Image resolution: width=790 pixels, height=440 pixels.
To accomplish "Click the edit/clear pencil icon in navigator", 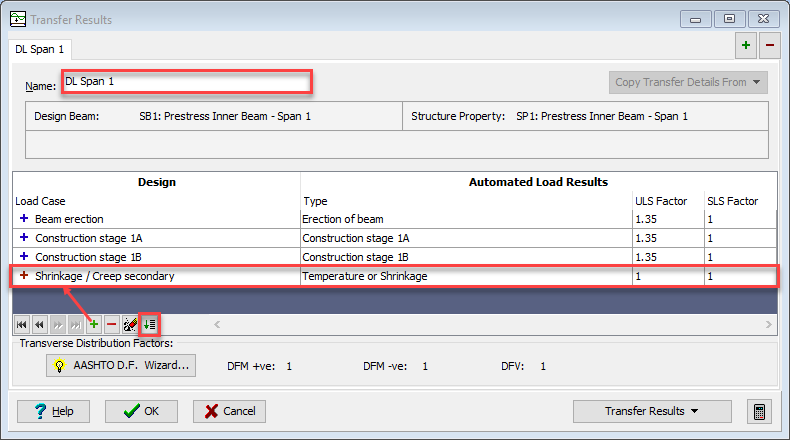I will pyautogui.click(x=130, y=325).
